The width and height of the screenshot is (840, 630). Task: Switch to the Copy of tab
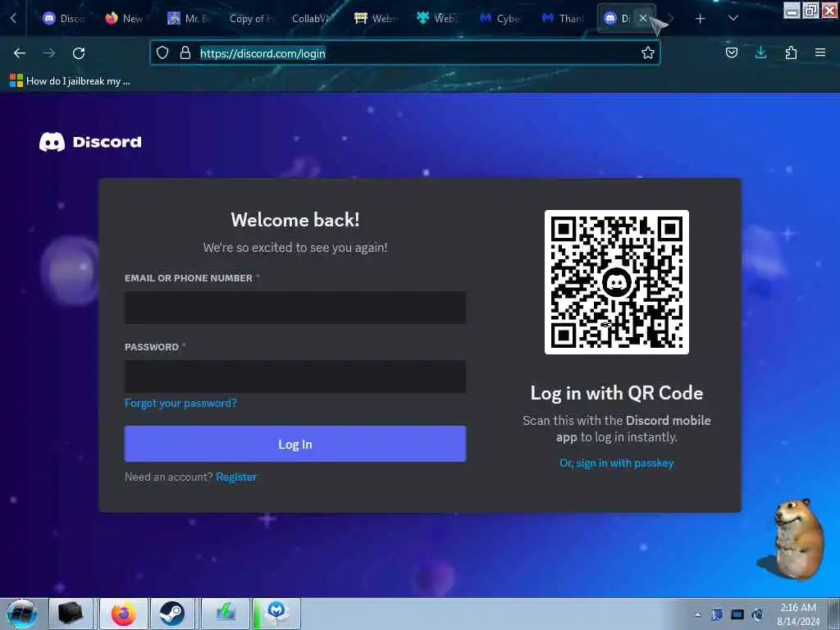(x=250, y=19)
